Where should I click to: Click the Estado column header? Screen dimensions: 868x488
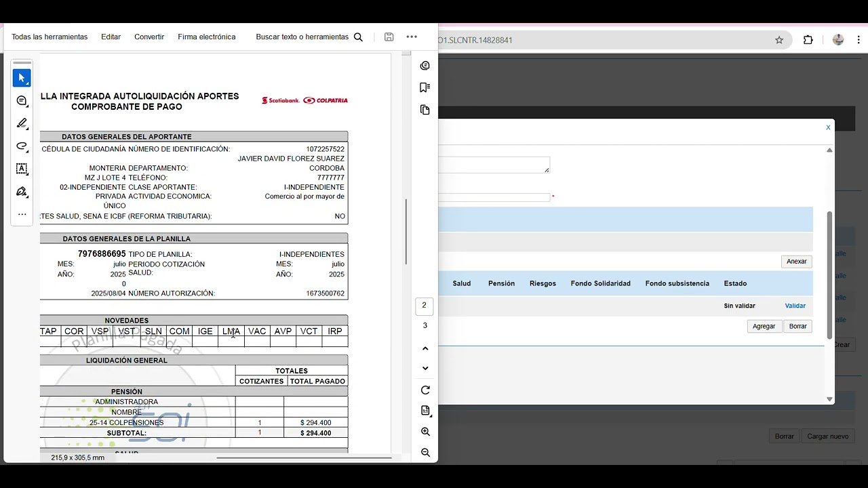click(x=735, y=283)
